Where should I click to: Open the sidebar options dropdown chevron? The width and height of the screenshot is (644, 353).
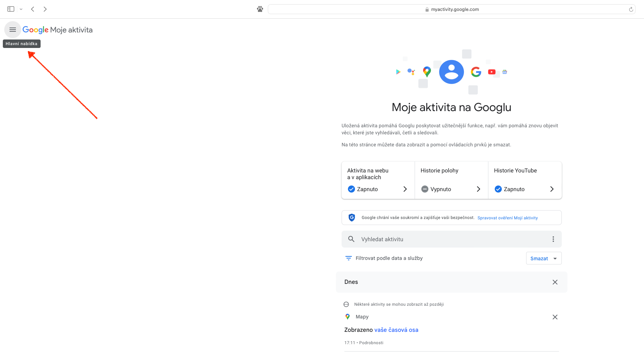point(21,9)
